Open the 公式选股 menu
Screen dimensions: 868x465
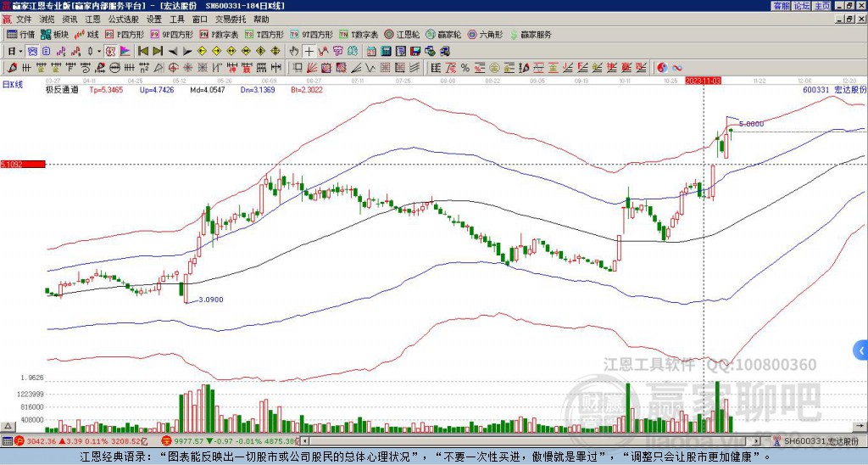[124, 20]
